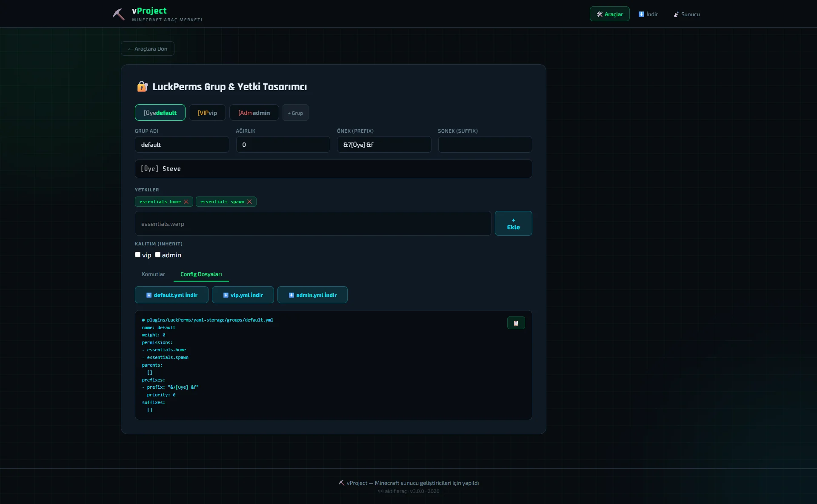The image size is (817, 504).
Task: Open the Sunucu navigation item
Action: 686,14
